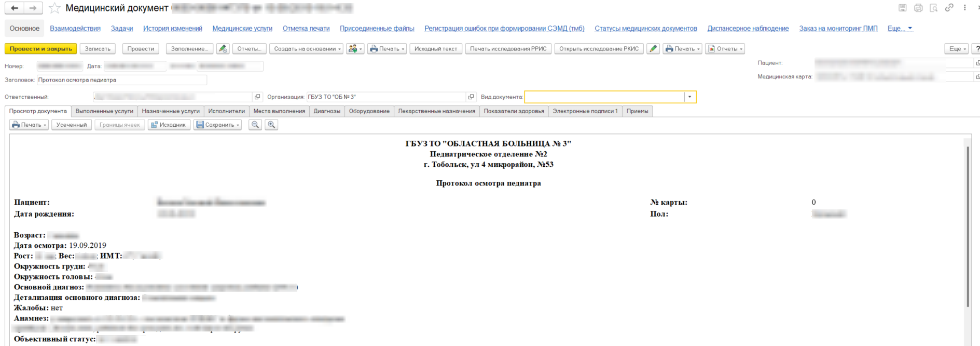Click the document preview vertical scrollbar
This screenshot has height=346, width=980.
point(968,226)
